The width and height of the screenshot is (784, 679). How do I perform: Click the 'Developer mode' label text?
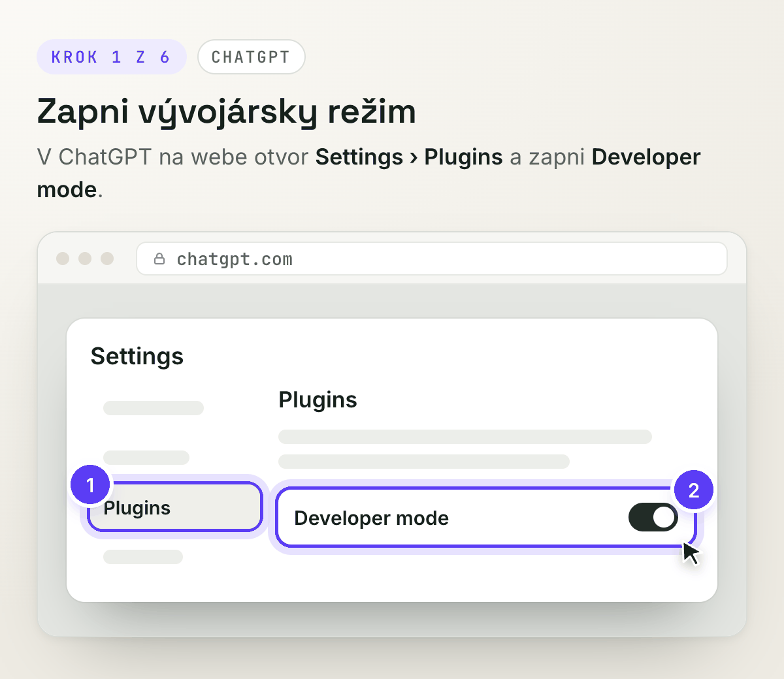coord(371,518)
